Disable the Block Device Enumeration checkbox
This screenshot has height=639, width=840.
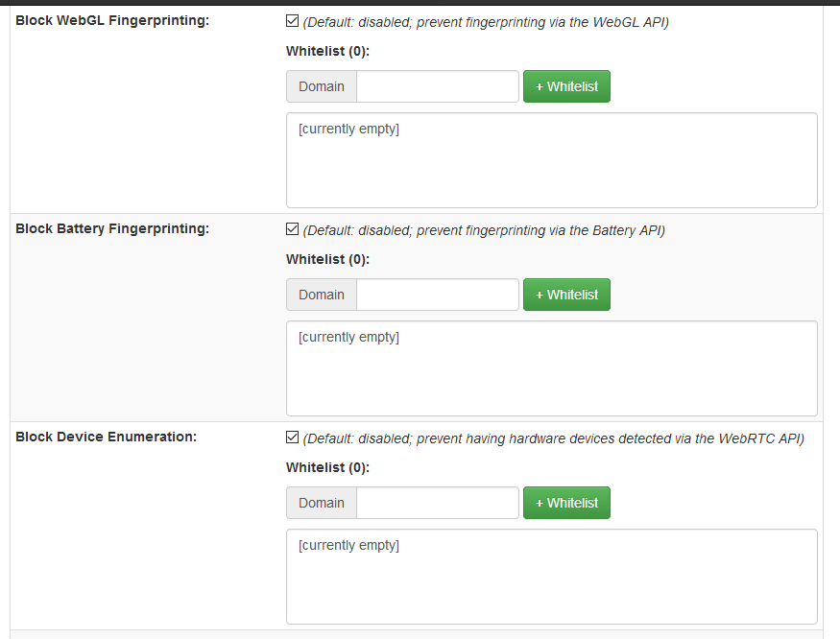coord(293,438)
